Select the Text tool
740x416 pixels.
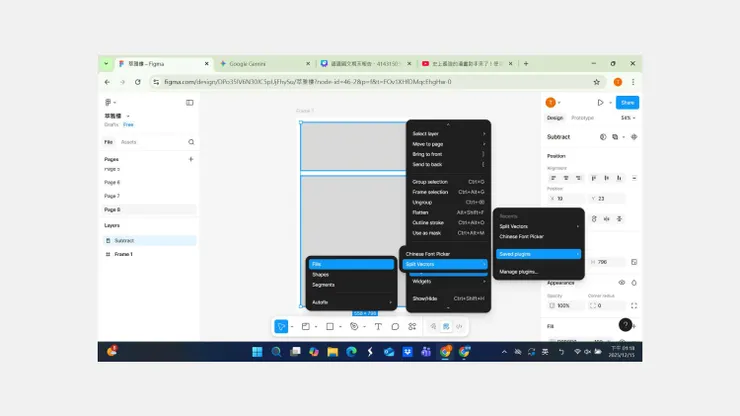point(378,326)
